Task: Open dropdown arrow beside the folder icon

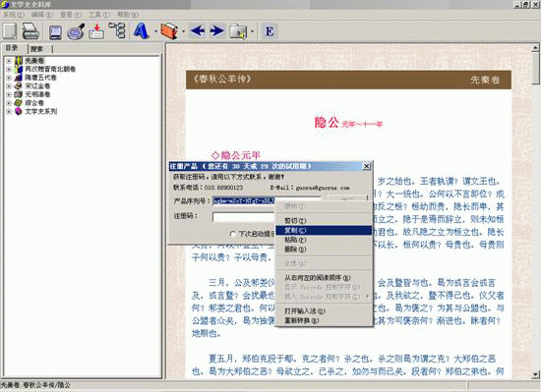Action: click(x=252, y=31)
